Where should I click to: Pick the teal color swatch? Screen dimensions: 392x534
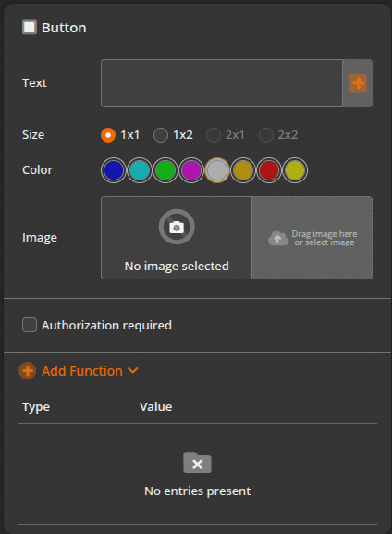(x=140, y=170)
